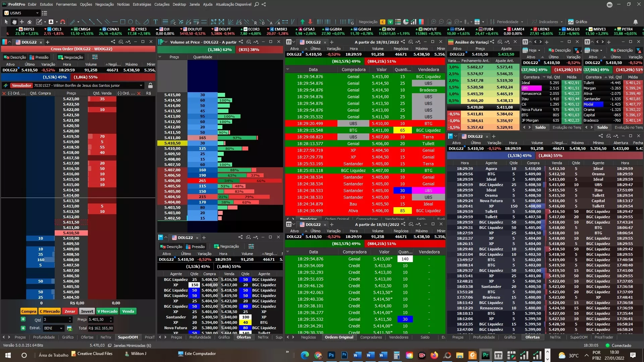Toggle Negociação in the SuperDOM panel

(x=70, y=57)
